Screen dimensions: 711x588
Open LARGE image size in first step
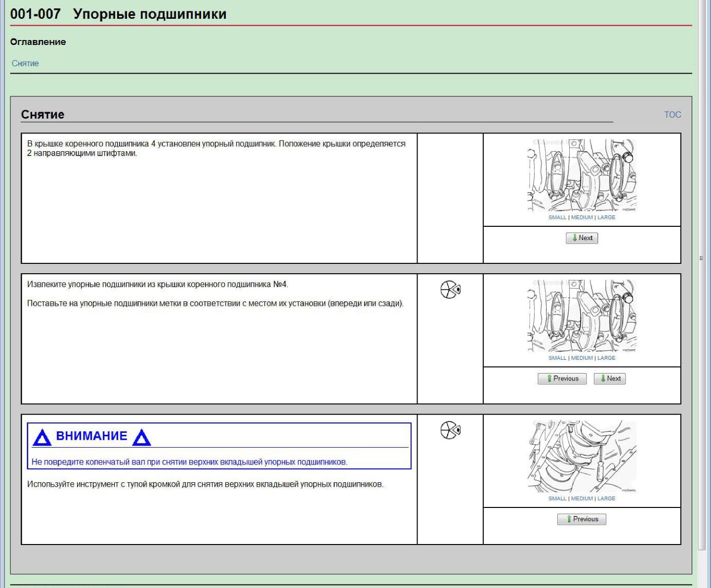point(606,217)
